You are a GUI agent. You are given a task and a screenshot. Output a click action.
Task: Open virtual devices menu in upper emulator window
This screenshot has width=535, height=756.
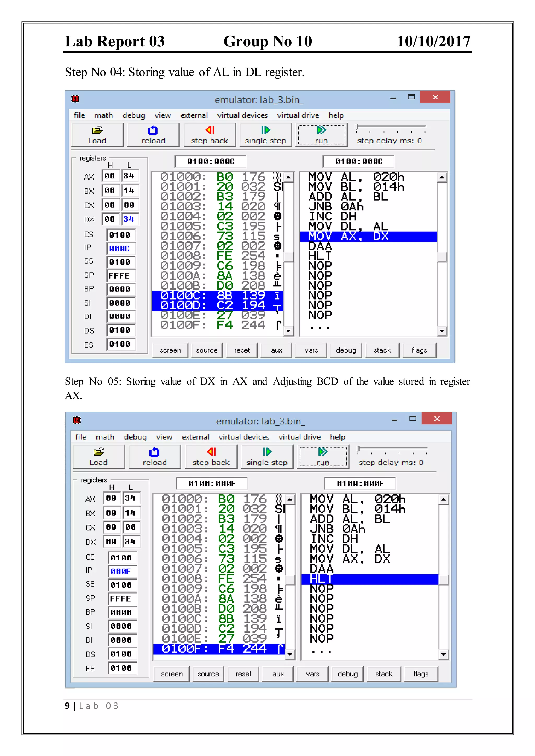[242, 115]
